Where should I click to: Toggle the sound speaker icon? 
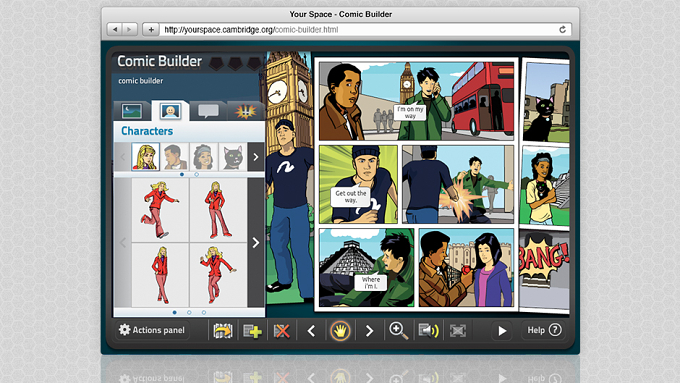tap(428, 331)
